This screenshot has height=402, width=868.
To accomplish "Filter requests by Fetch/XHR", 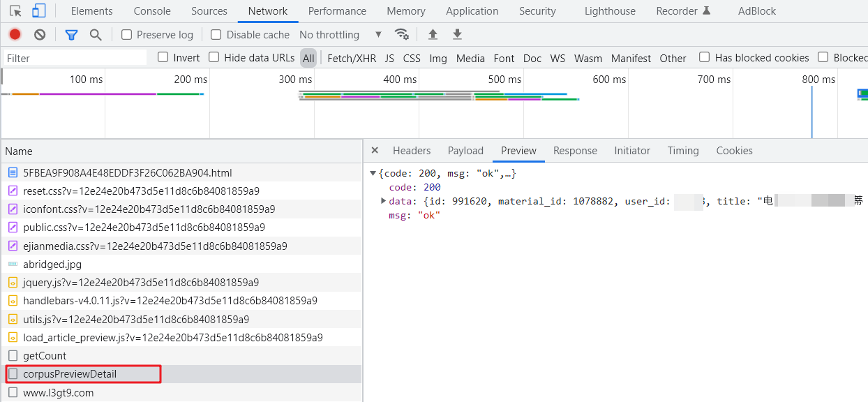I will [x=351, y=58].
